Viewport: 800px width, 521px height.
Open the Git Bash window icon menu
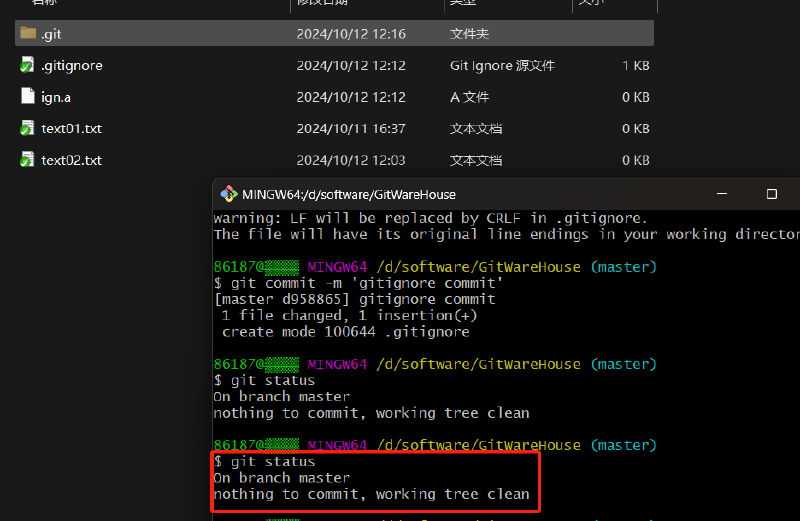click(229, 194)
